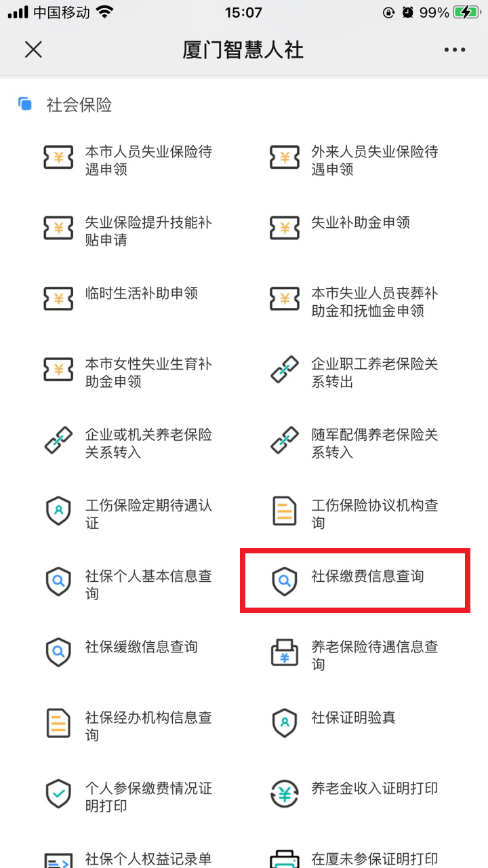Open the three-dot more options menu

pyautogui.click(x=455, y=50)
